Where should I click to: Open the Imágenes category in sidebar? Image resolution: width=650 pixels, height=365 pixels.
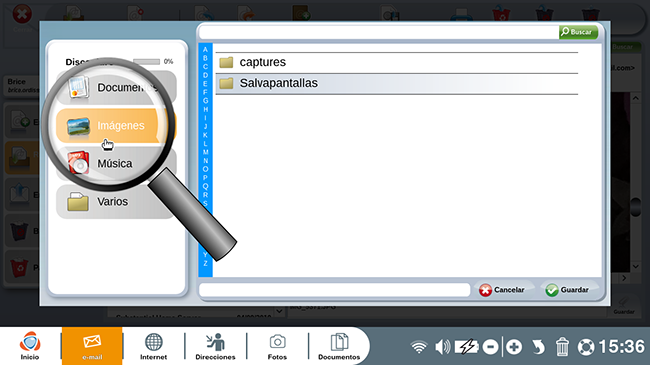(115, 126)
